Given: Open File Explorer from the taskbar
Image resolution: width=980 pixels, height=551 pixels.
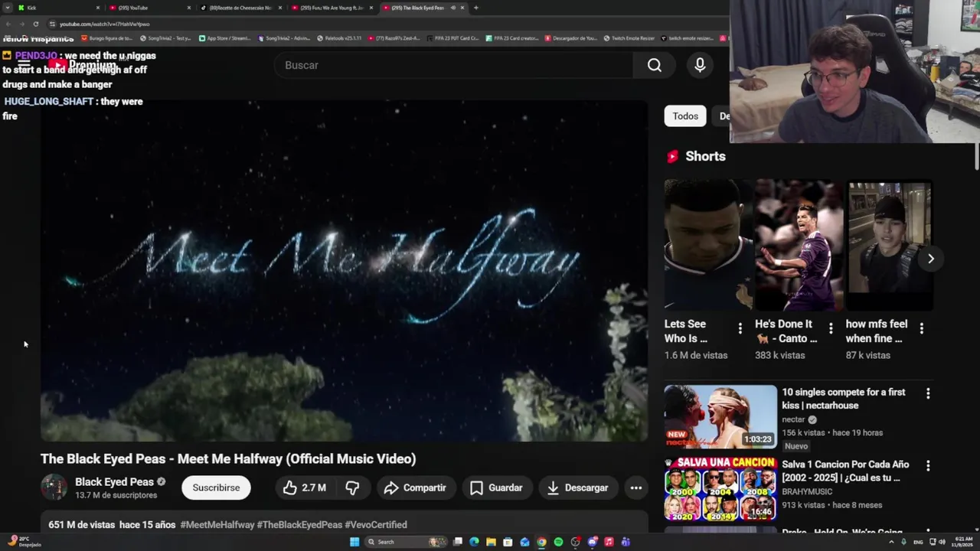Looking at the screenshot, I should tap(491, 542).
